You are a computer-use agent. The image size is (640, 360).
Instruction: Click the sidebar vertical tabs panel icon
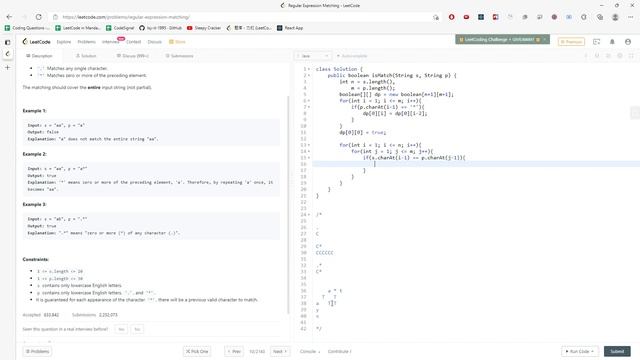pyautogui.click(x=7, y=42)
